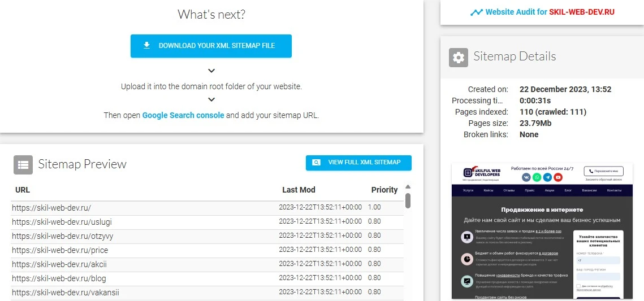Select the https://skil-web-dev.ru/price URL
Viewport: 644px width, 301px height.
tap(60, 250)
